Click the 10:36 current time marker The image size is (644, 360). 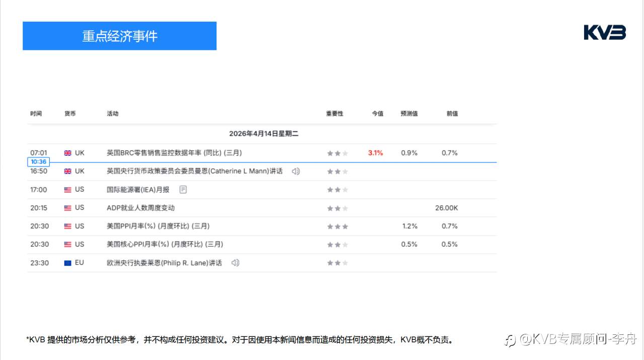pyautogui.click(x=38, y=161)
